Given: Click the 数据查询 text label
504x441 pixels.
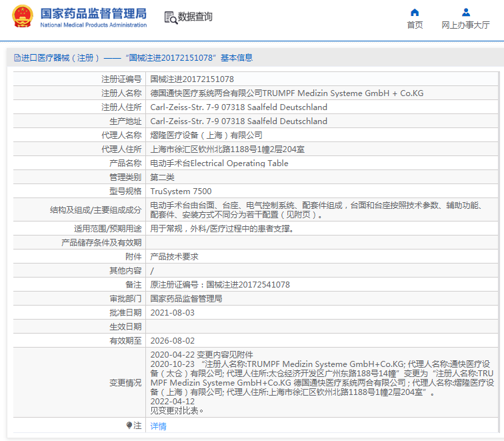Looking at the screenshot, I should (x=195, y=17).
